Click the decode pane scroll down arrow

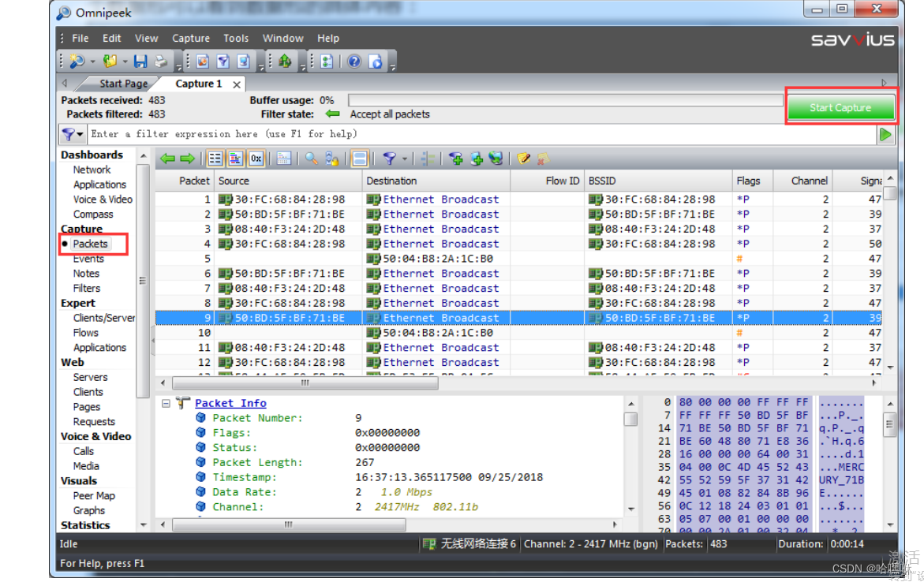(631, 509)
